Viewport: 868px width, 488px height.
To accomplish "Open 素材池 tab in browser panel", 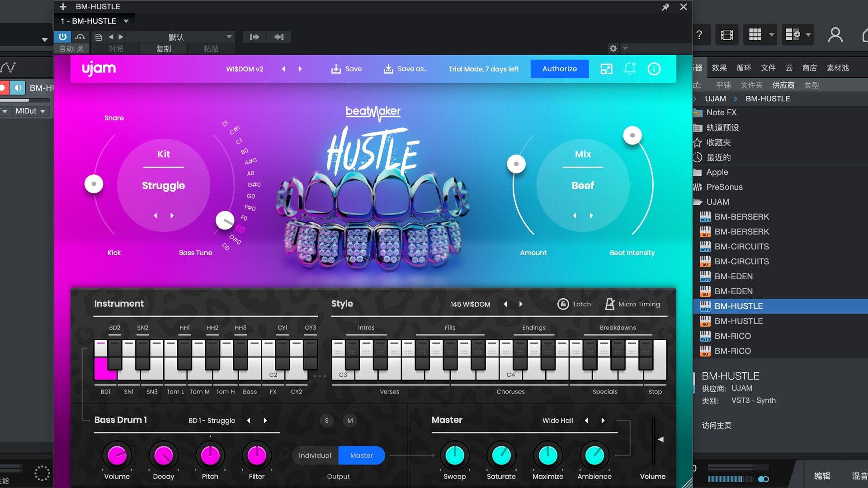I will (x=838, y=68).
